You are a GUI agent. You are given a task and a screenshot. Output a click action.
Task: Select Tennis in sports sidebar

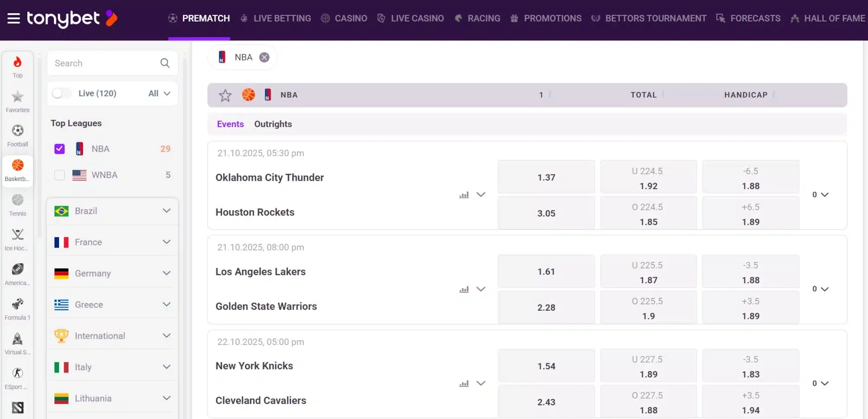[17, 205]
